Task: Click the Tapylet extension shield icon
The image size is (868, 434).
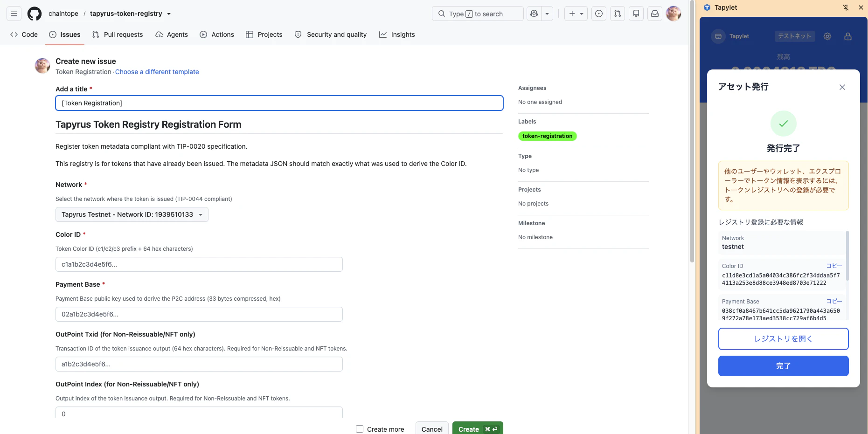Action: click(707, 7)
